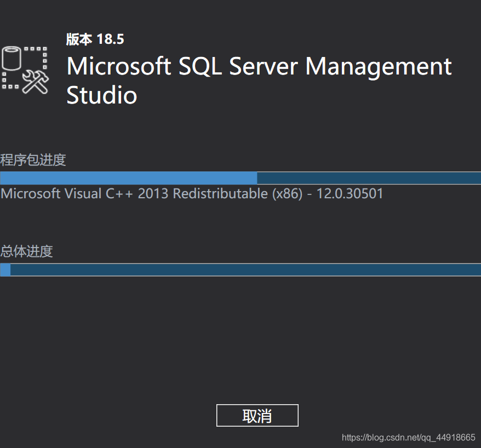Click the SQL Server Management Studio logo icon
481x448 pixels.
tap(25, 70)
